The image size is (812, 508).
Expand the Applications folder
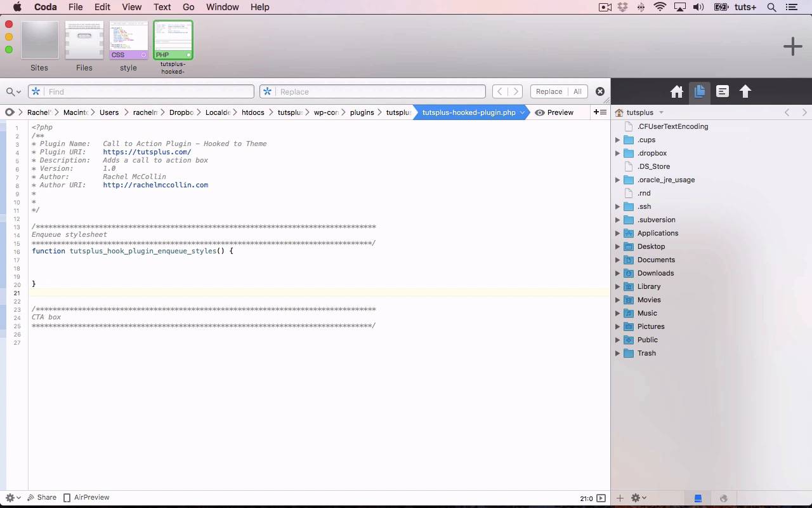tap(617, 233)
